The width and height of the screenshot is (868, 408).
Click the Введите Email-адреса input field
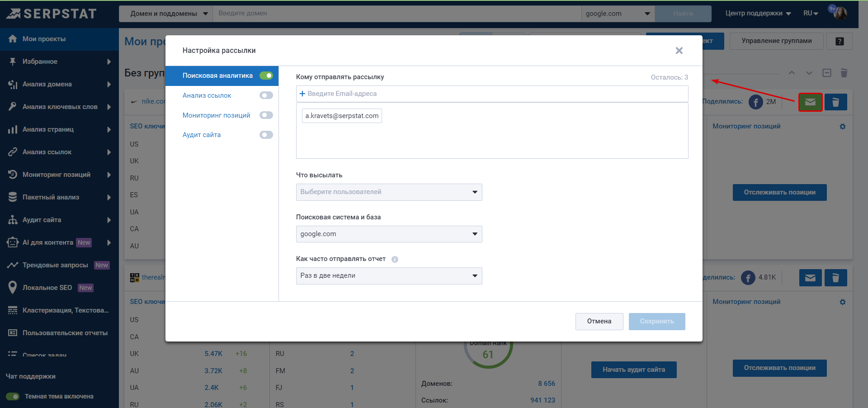click(492, 94)
